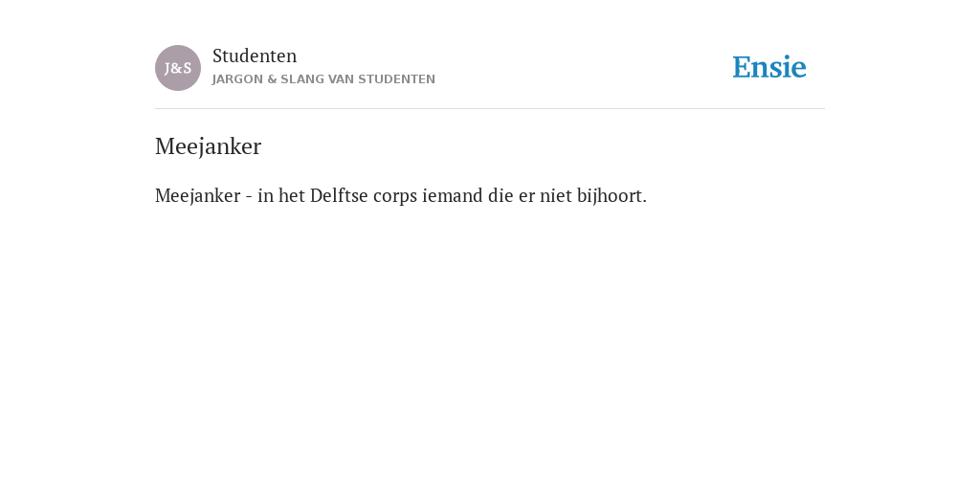Click the word niet in the definition
Viewport: 980px width, 490px height.
click(x=556, y=195)
